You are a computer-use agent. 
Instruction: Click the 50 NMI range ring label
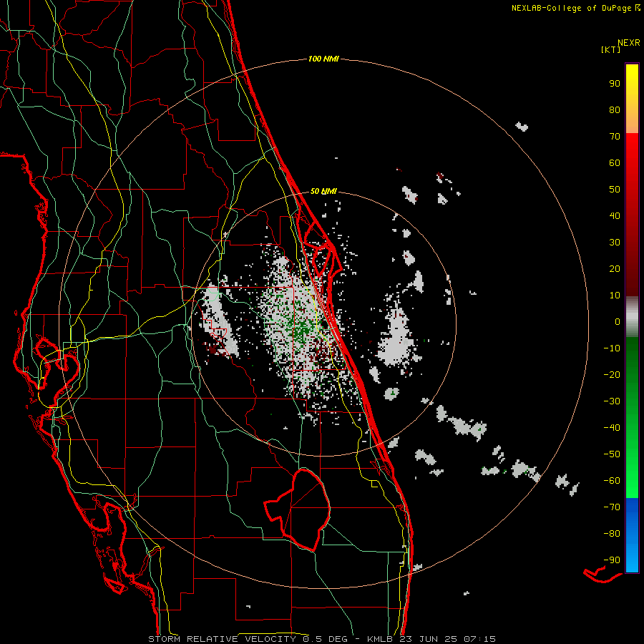(323, 191)
